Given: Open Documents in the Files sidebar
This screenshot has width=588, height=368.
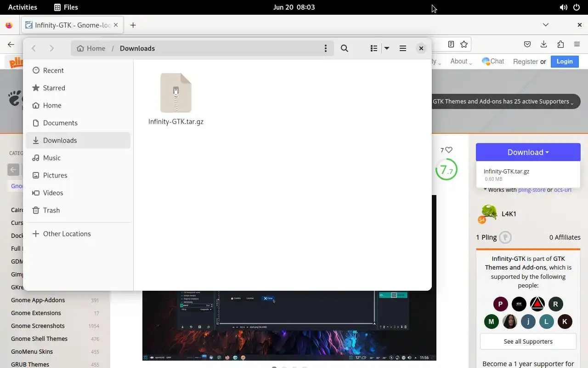Looking at the screenshot, I should (x=78, y=123).
